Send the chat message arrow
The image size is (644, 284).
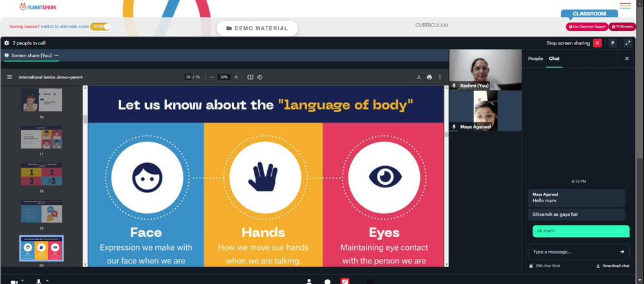click(622, 252)
